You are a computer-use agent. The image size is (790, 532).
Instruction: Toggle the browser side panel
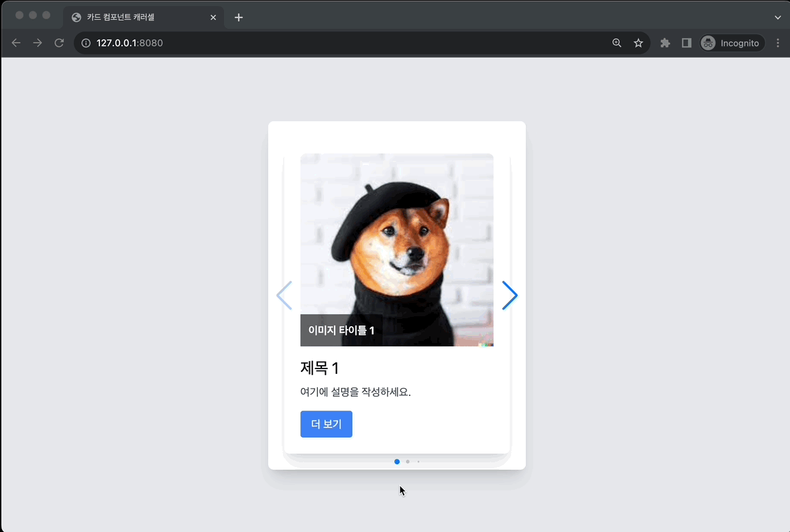point(687,43)
